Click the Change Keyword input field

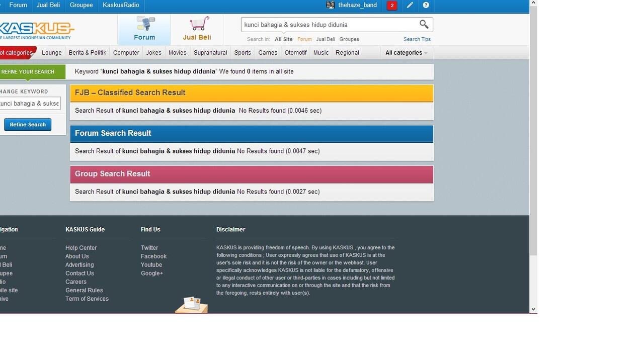pos(29,104)
